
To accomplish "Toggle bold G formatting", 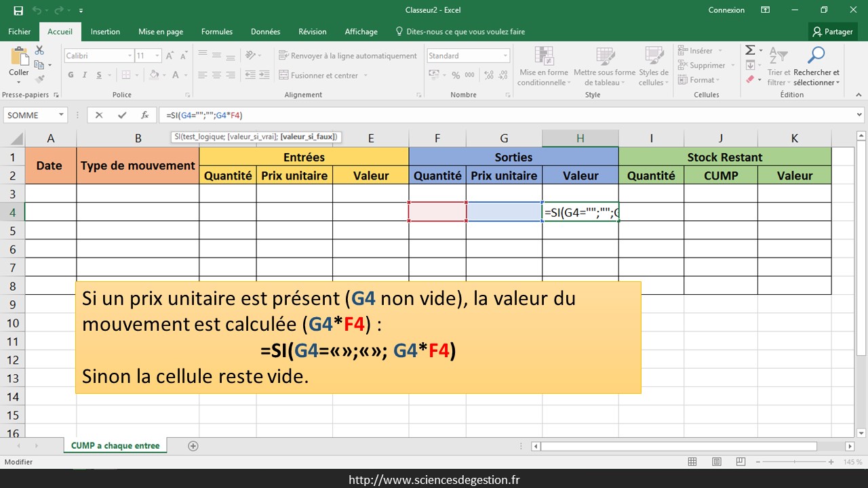I will coord(71,75).
